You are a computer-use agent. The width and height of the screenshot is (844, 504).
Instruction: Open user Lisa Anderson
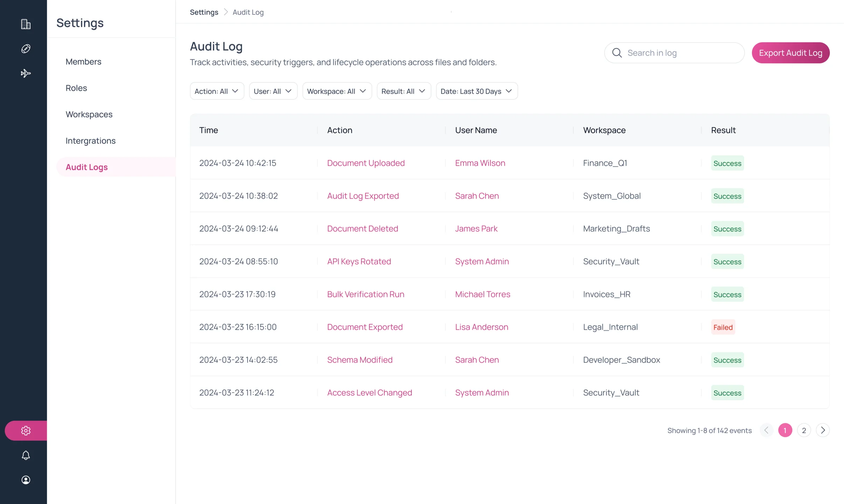[481, 327]
